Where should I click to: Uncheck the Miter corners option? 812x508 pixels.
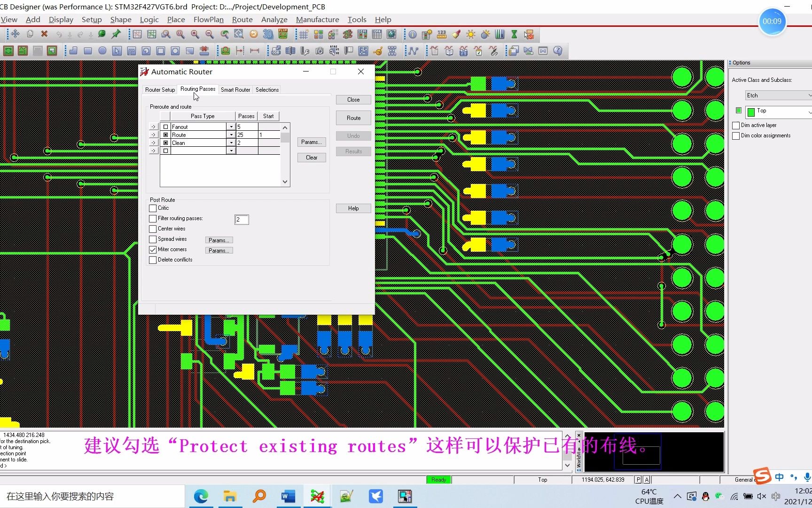click(152, 249)
